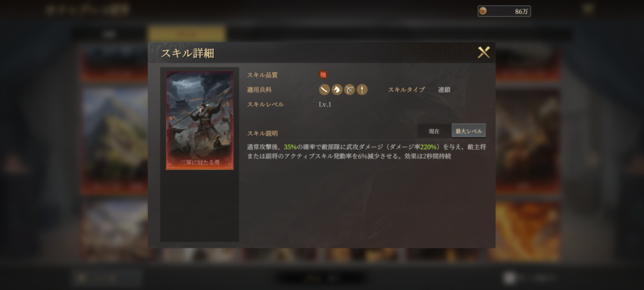
Task: Switch to the 現在 level view
Action: (434, 131)
